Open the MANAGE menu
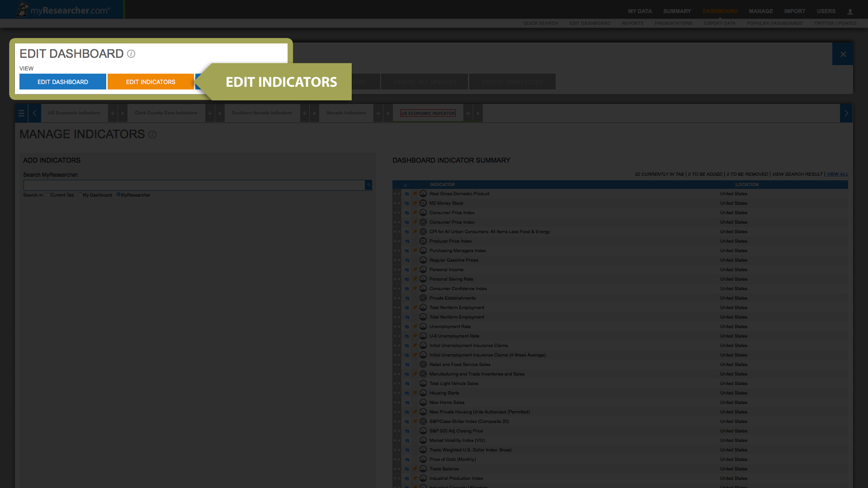The width and height of the screenshot is (868, 488). [760, 11]
